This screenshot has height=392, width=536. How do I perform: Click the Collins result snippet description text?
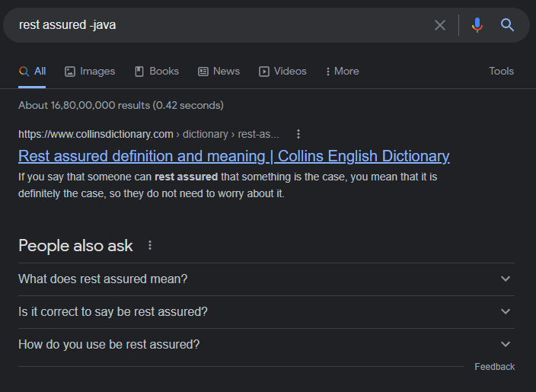pyautogui.click(x=228, y=185)
